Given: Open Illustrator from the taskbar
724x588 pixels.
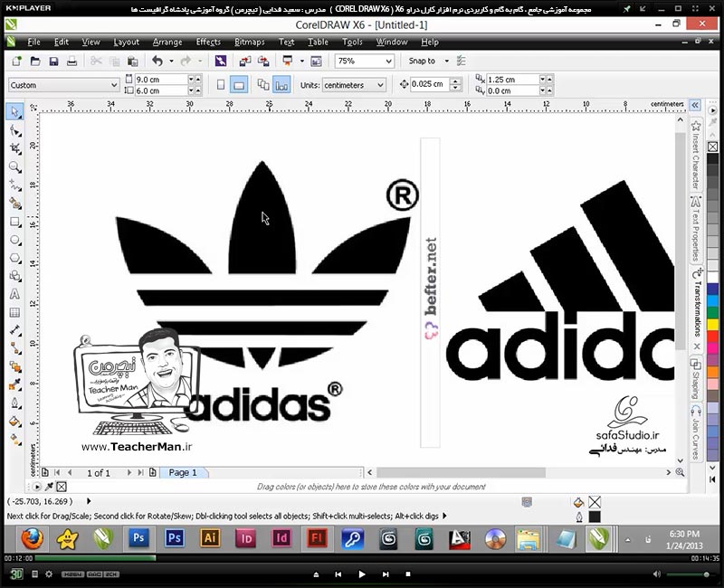Looking at the screenshot, I should (x=210, y=538).
